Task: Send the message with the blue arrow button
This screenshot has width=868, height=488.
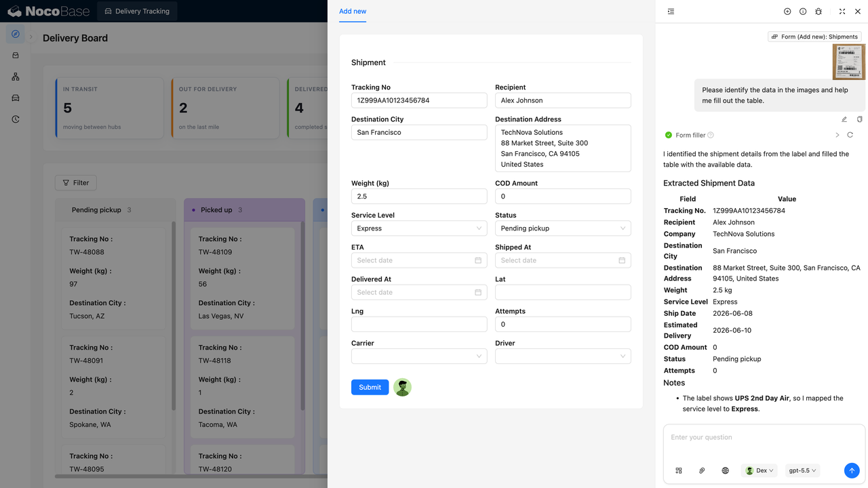Action: click(852, 470)
